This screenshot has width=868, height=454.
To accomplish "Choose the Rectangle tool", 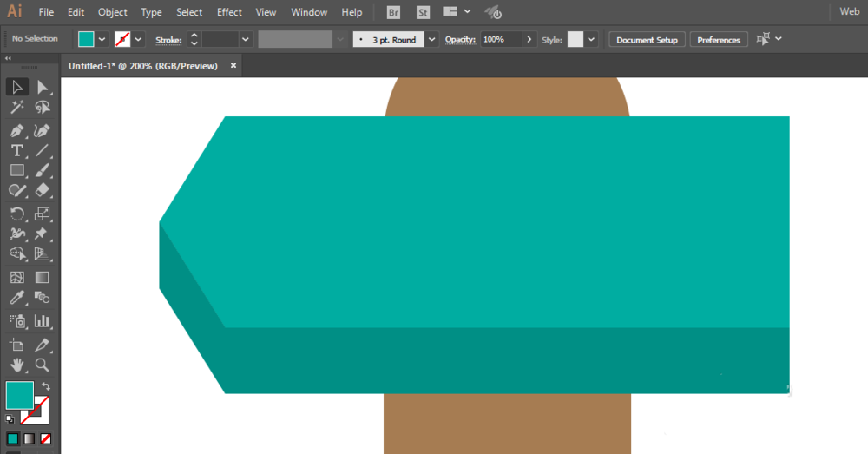I will click(x=17, y=170).
